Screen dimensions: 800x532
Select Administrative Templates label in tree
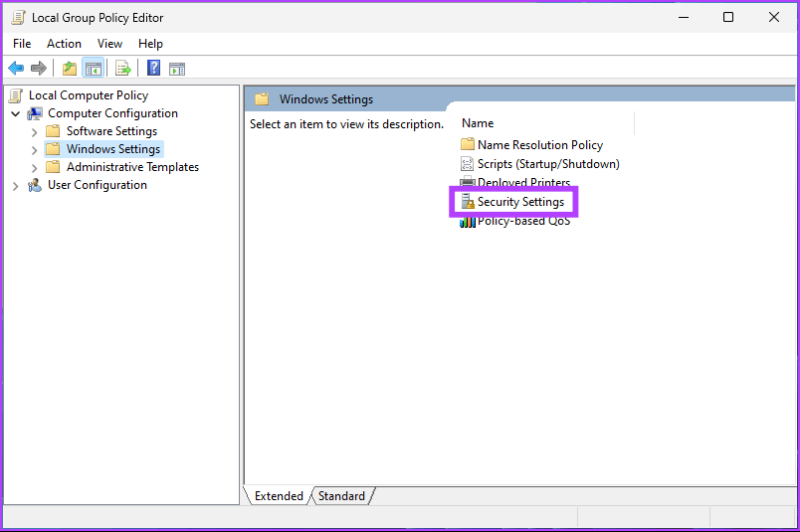(x=132, y=167)
